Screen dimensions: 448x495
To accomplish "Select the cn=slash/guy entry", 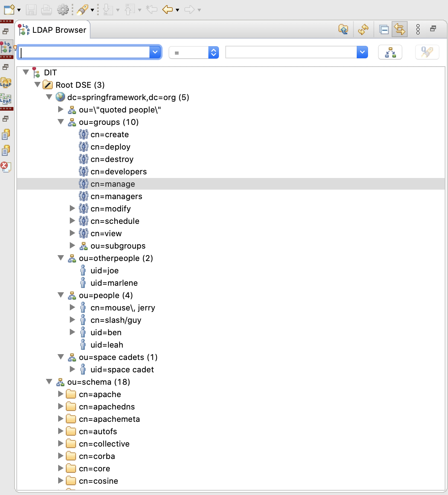I will (x=116, y=320).
